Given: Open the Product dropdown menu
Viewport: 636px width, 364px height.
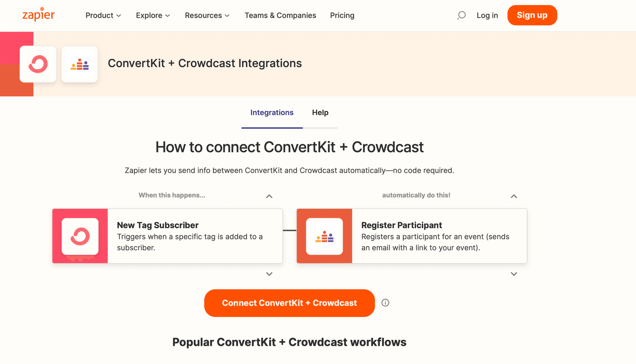Looking at the screenshot, I should tap(103, 15).
